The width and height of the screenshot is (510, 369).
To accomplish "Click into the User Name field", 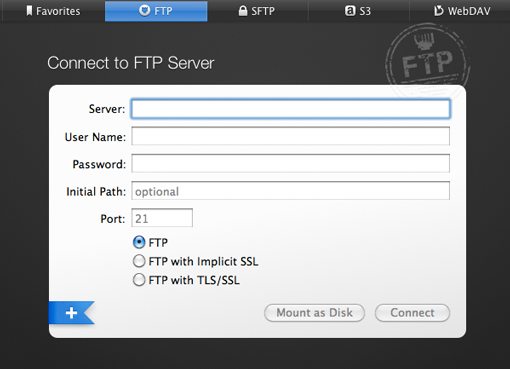I will tap(291, 136).
